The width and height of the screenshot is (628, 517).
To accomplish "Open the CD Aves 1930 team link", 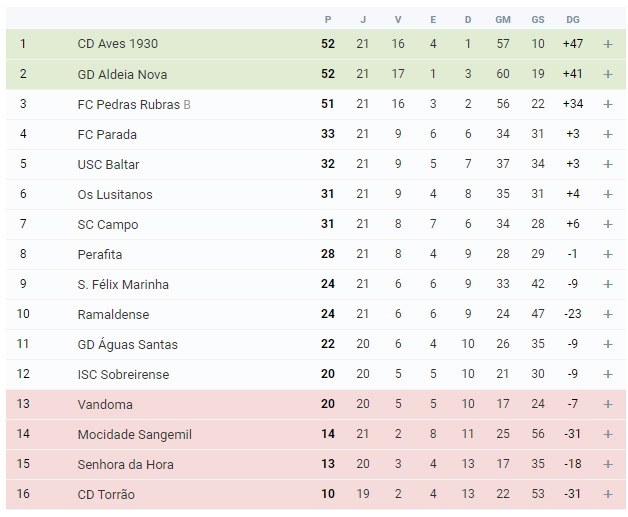I will click(118, 44).
